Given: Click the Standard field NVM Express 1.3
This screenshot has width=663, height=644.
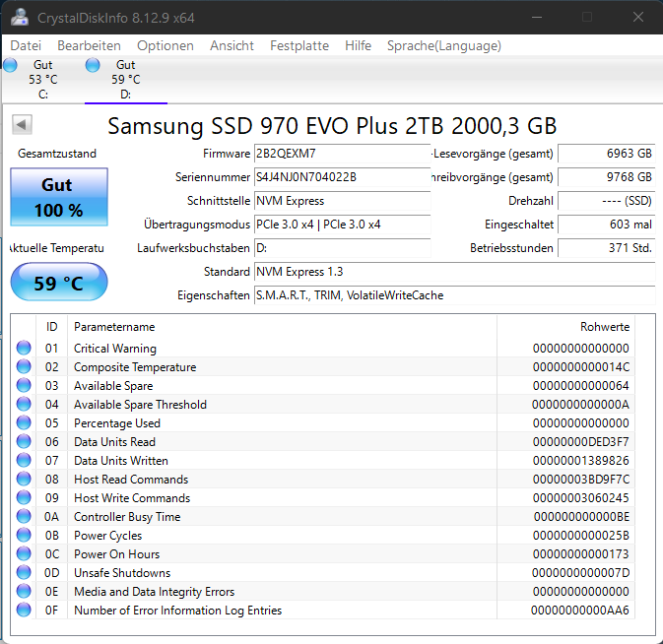Looking at the screenshot, I should coord(454,272).
